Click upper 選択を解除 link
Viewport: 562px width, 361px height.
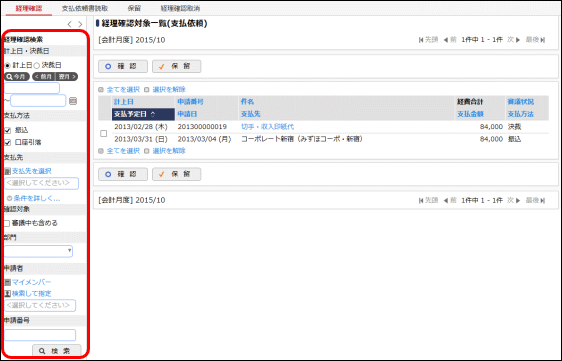(x=169, y=90)
